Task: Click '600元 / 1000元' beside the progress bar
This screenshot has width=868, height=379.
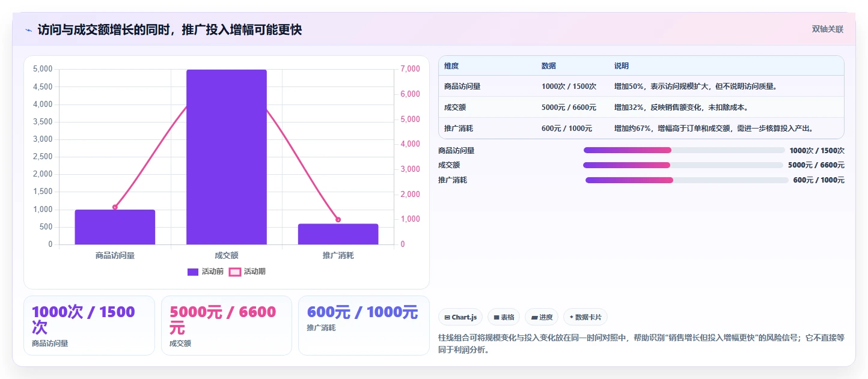Action: click(x=819, y=180)
